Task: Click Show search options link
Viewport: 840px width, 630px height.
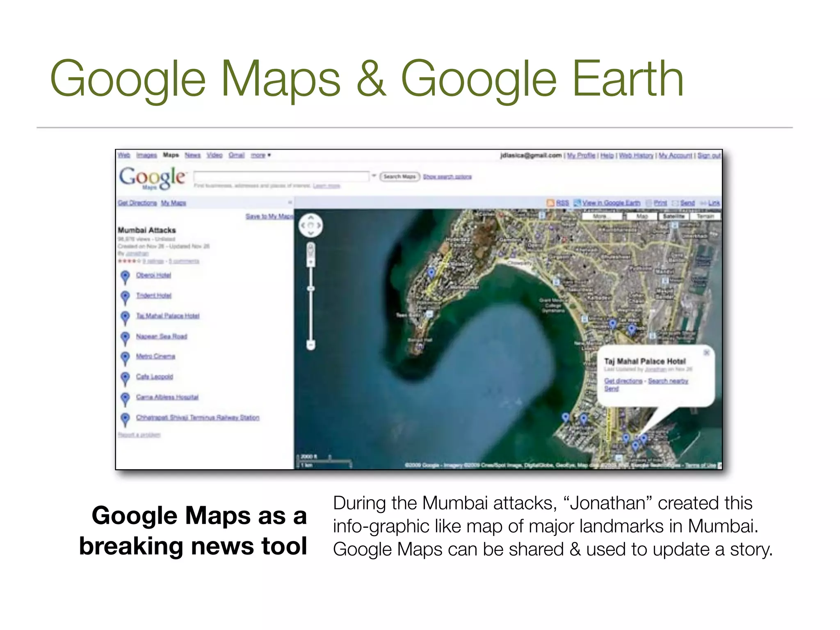Action: pos(447,177)
